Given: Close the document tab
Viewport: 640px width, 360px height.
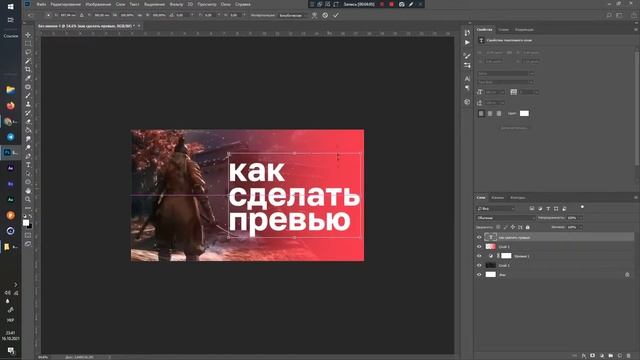Looking at the screenshot, I should point(139,26).
